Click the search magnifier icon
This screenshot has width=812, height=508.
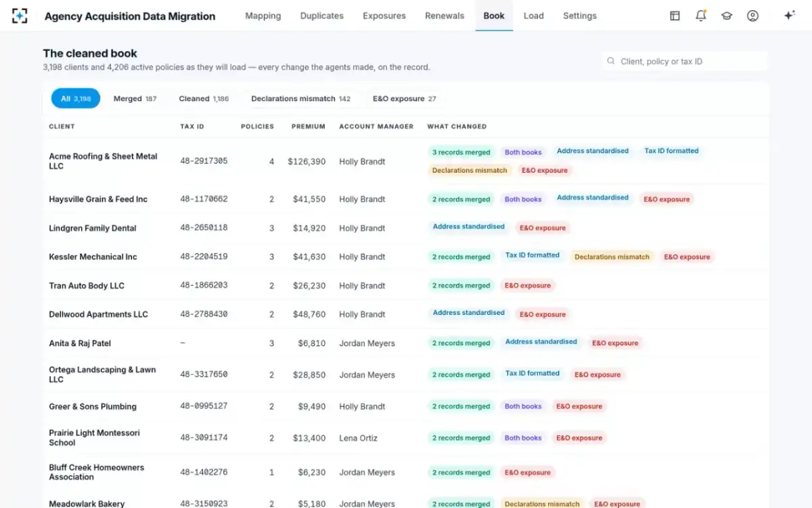(611, 61)
